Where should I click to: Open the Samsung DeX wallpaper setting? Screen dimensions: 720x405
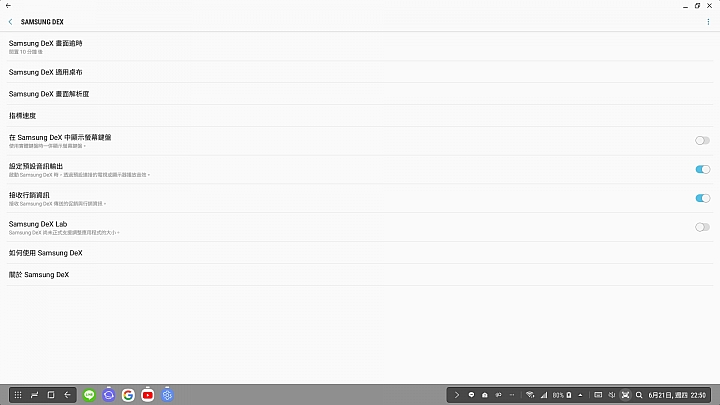point(360,72)
